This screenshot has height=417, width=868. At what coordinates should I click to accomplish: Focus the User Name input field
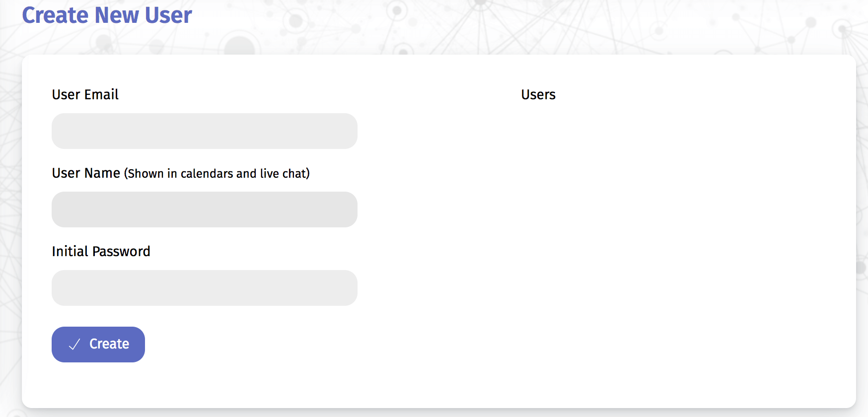[205, 209]
